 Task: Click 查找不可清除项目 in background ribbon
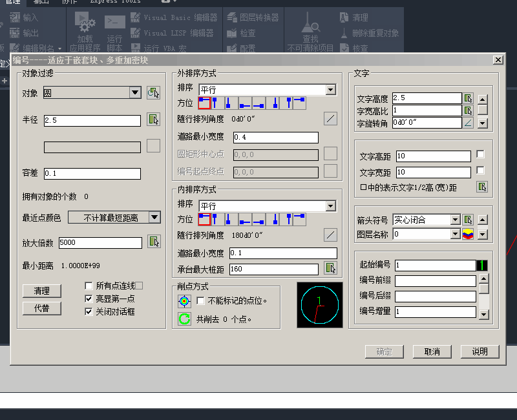coord(310,32)
